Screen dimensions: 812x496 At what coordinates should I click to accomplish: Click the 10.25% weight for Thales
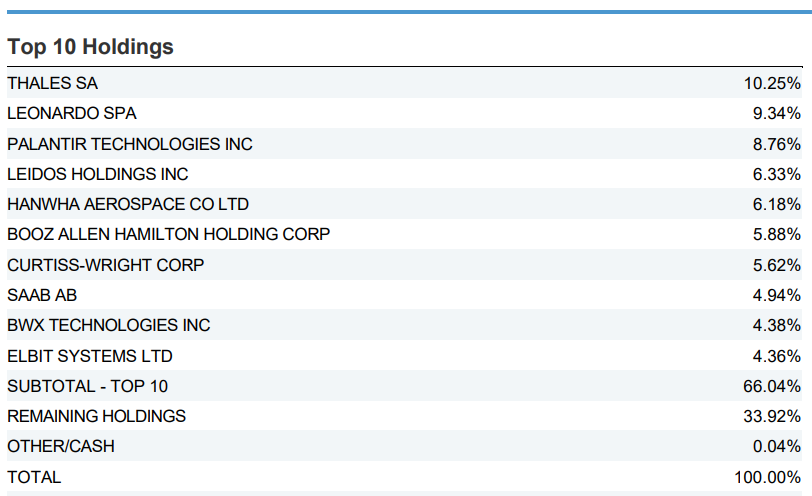(x=772, y=84)
